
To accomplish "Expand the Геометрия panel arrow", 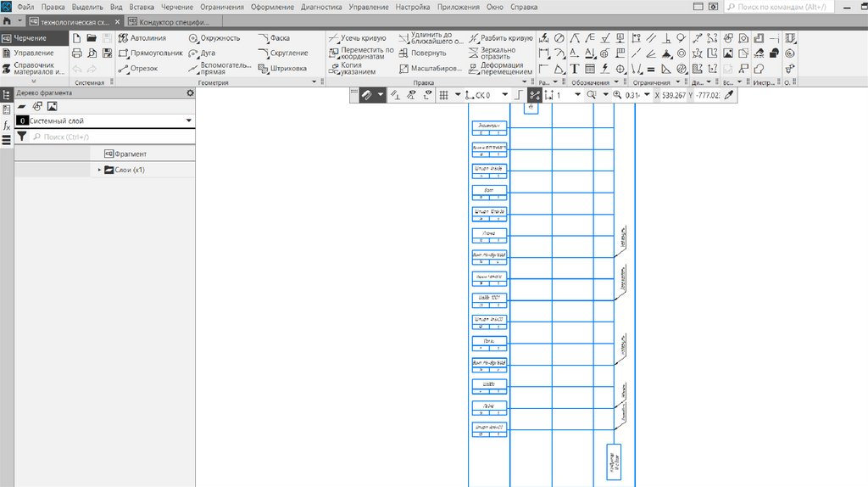I will [x=314, y=82].
